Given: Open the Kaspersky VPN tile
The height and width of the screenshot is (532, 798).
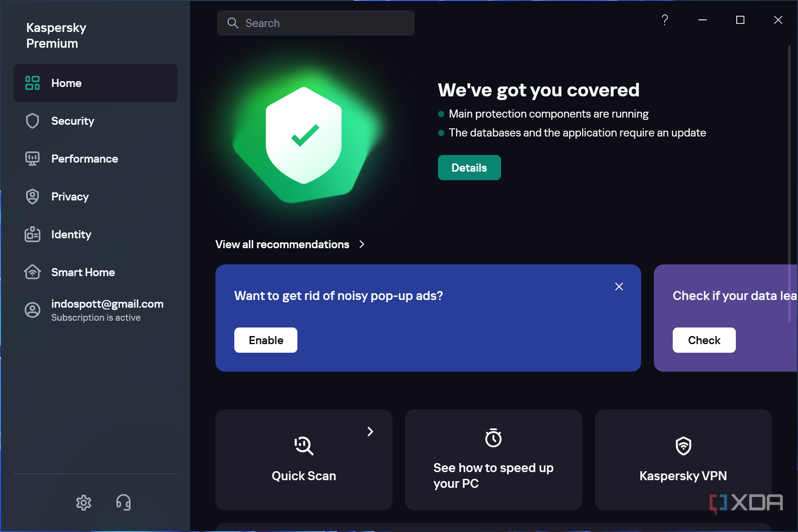Looking at the screenshot, I should (683, 460).
